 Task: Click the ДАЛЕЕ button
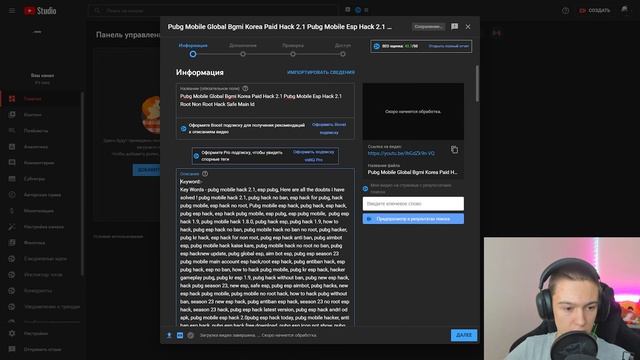point(464,335)
